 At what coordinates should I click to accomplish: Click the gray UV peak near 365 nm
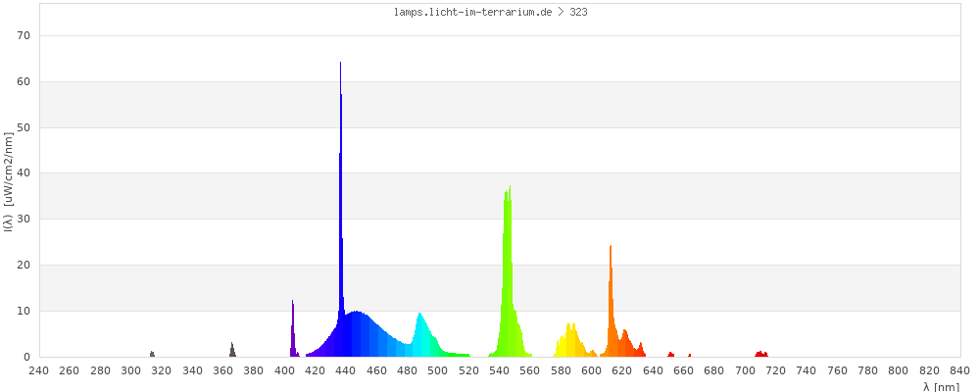pos(232,351)
